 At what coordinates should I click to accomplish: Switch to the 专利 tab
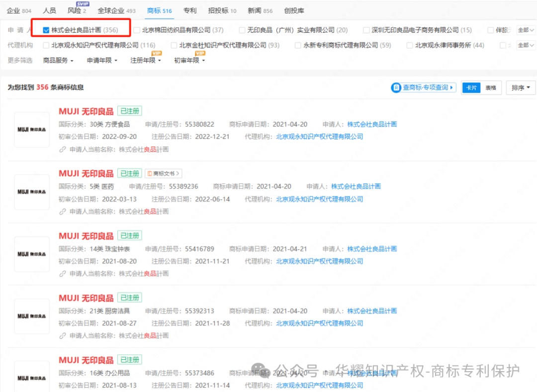coord(190,10)
